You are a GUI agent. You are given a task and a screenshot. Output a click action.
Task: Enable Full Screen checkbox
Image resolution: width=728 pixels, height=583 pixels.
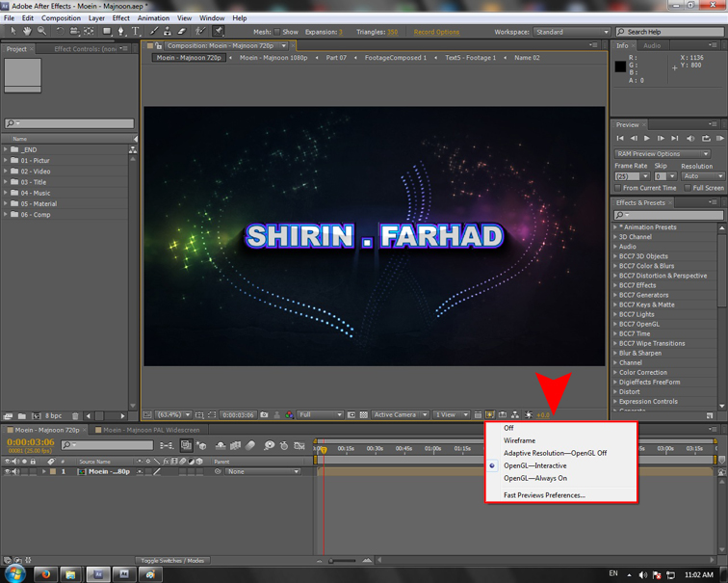click(x=688, y=188)
